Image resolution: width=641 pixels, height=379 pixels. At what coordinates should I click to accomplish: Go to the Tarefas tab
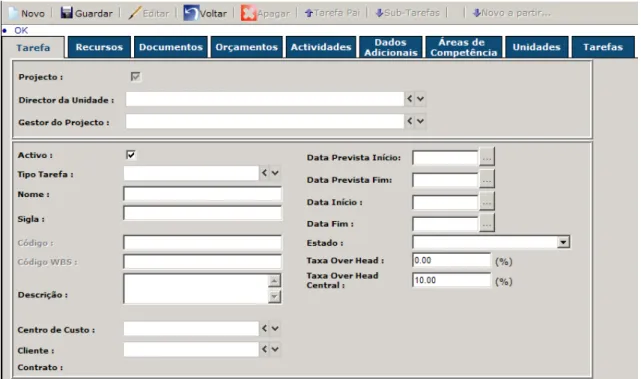pyautogui.click(x=603, y=47)
